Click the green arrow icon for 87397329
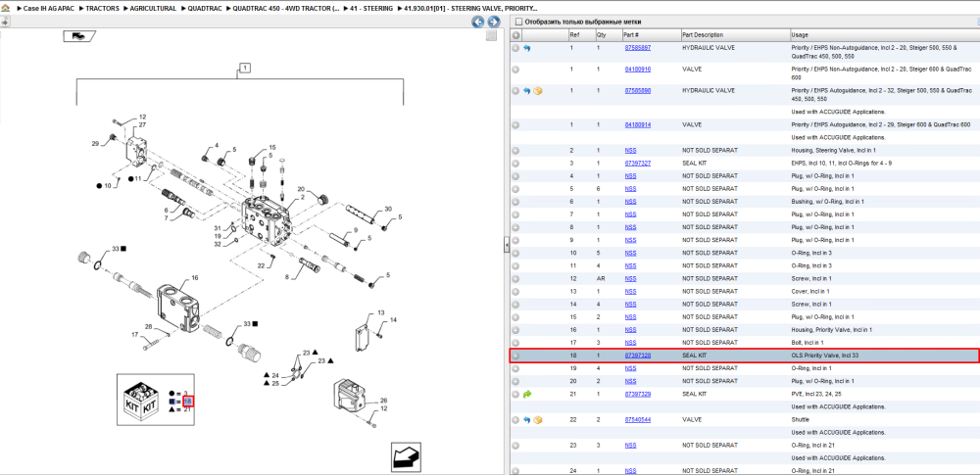Screen dimensions: 980x475 (x=527, y=395)
